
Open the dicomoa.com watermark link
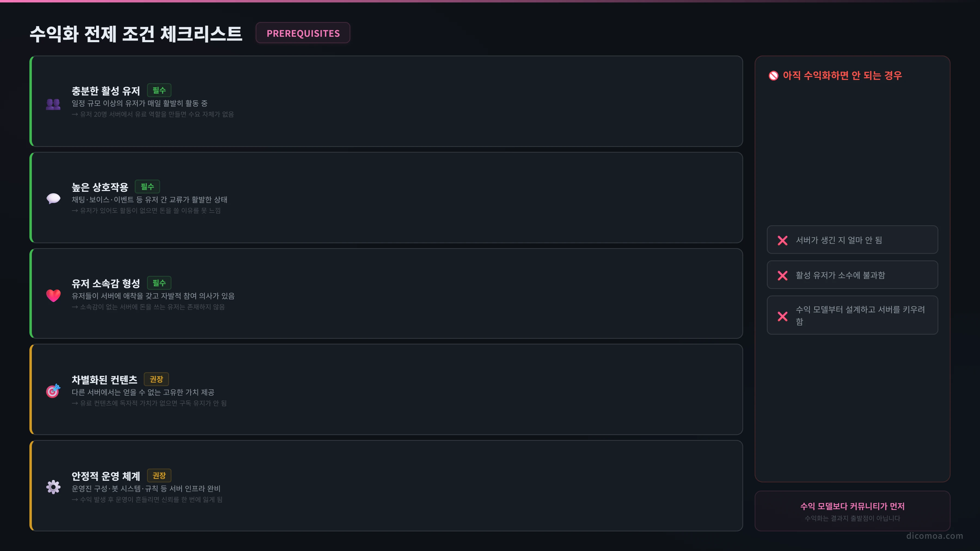click(x=934, y=536)
